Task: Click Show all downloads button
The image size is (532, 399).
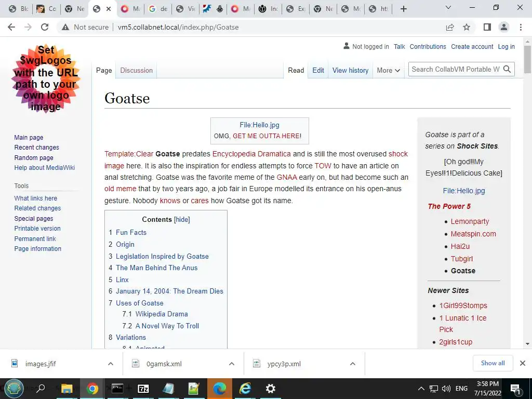Action: [493, 363]
